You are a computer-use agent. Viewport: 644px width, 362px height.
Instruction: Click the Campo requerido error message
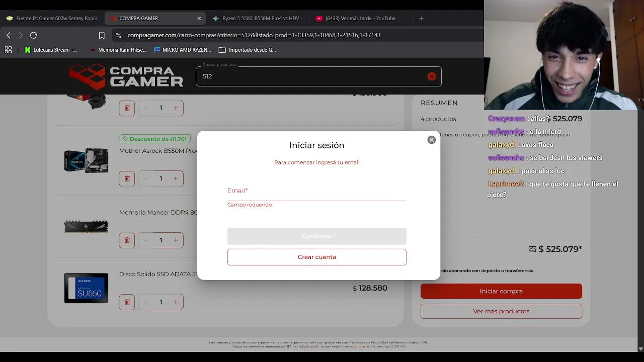pos(250,205)
